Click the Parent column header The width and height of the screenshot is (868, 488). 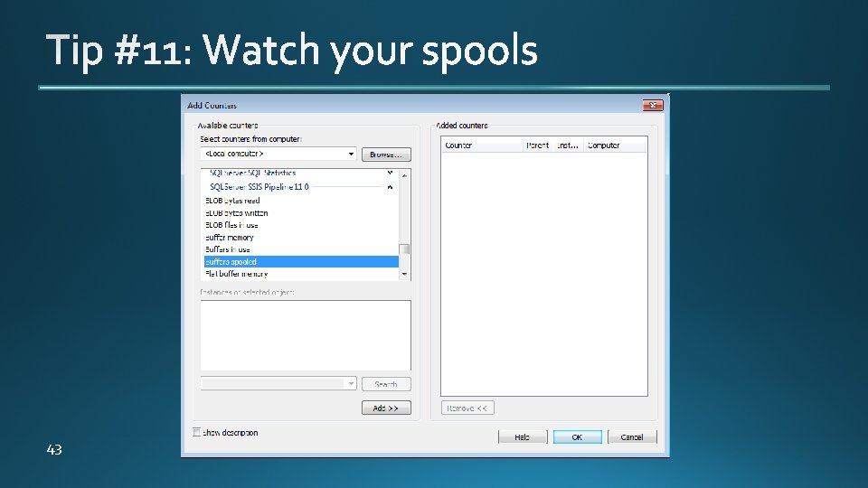[538, 145]
